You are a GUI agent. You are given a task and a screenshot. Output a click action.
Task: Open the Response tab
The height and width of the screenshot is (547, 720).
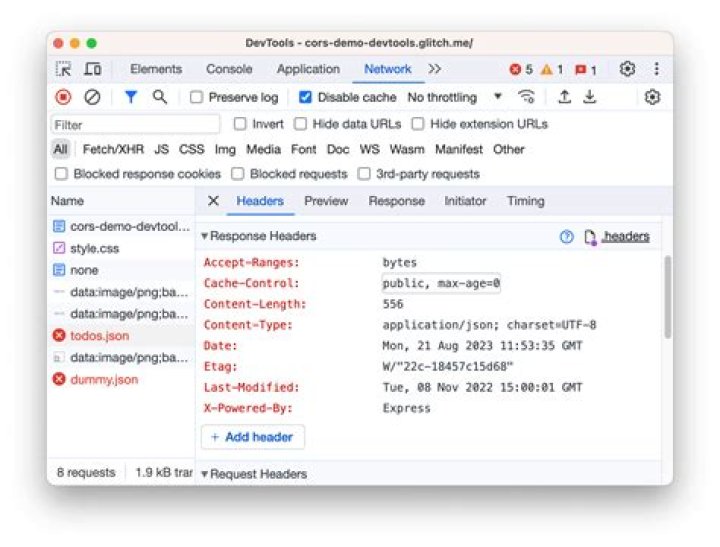396,201
